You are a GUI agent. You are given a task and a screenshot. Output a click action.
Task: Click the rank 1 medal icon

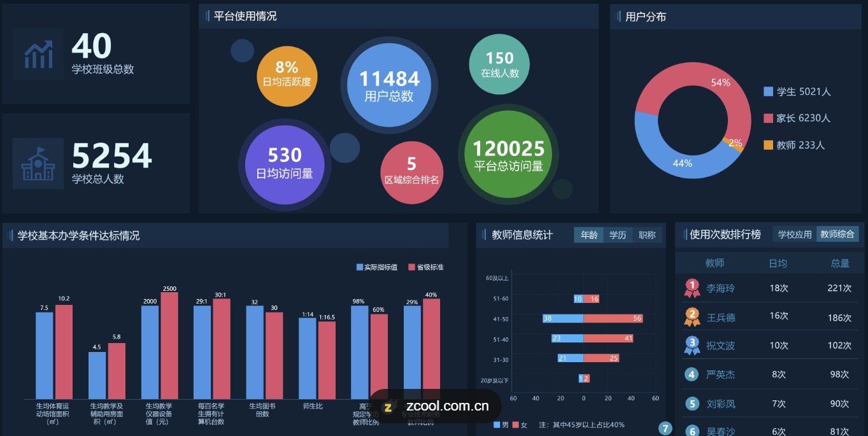coord(692,288)
